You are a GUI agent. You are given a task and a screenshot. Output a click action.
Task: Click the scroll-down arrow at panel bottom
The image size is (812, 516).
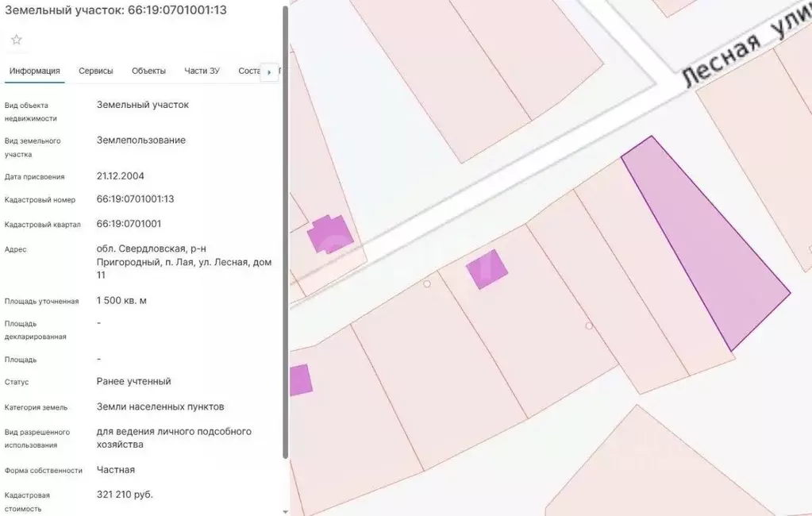pyautogui.click(x=285, y=512)
